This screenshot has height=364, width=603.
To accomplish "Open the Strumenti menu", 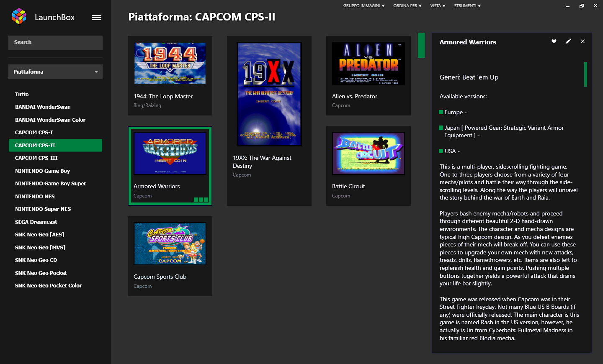I will tap(467, 6).
